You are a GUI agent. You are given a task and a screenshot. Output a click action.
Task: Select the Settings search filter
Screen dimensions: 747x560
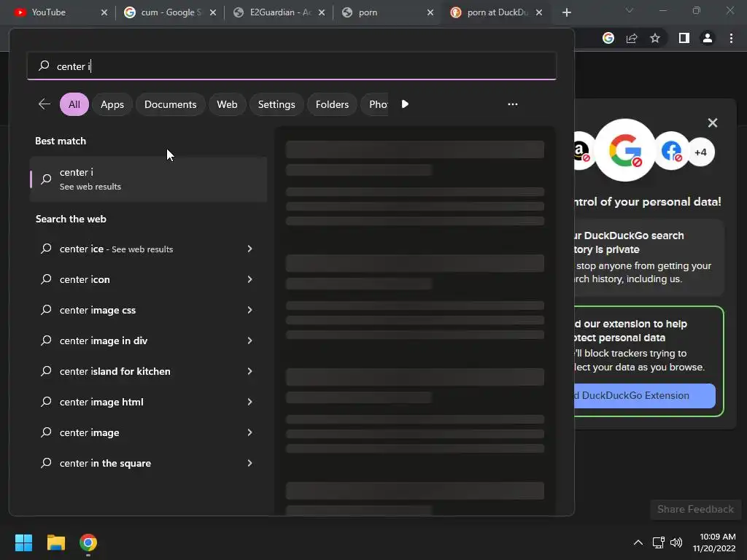276,104
